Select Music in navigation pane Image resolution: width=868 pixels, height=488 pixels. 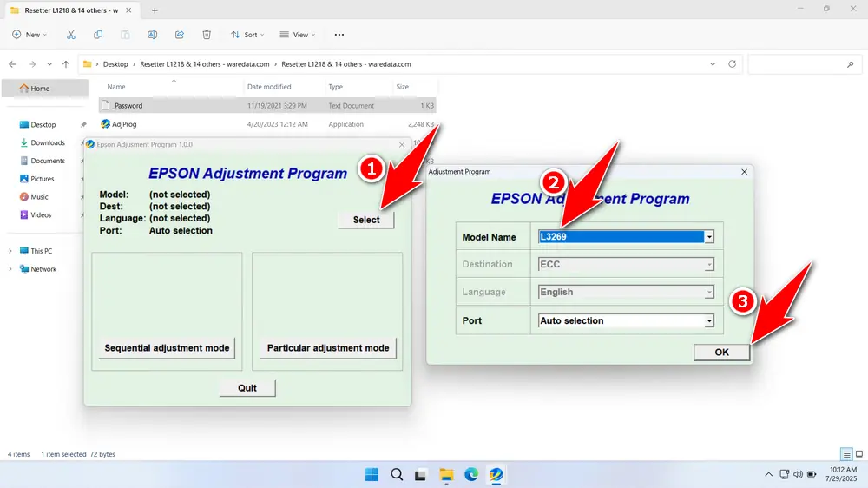coord(39,196)
